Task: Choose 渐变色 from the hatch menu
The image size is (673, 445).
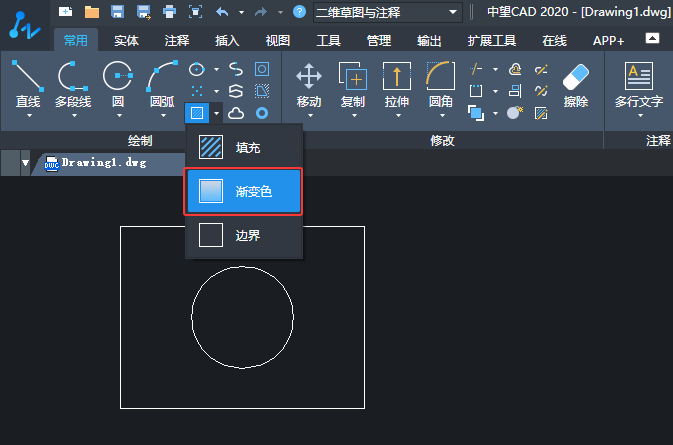Action: coord(244,191)
